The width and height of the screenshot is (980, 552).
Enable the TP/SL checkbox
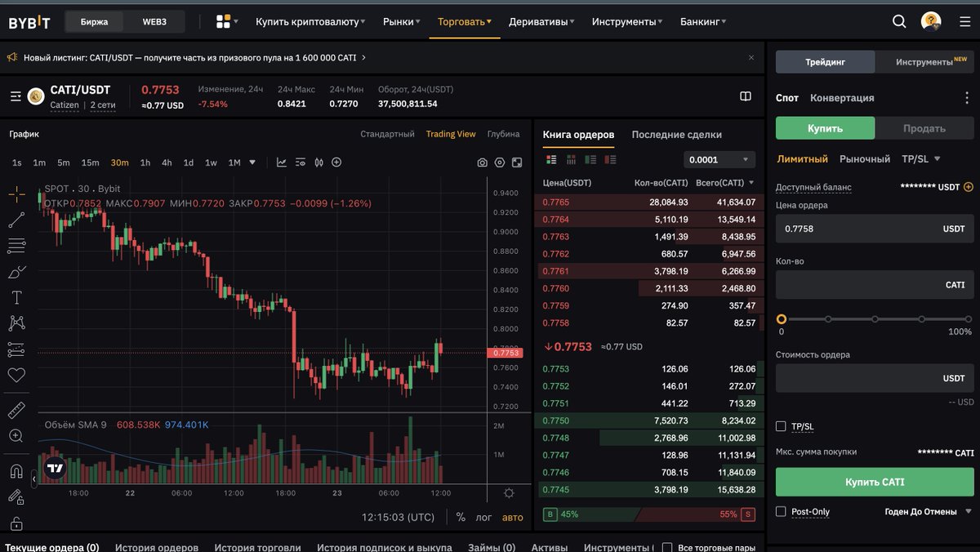781,426
